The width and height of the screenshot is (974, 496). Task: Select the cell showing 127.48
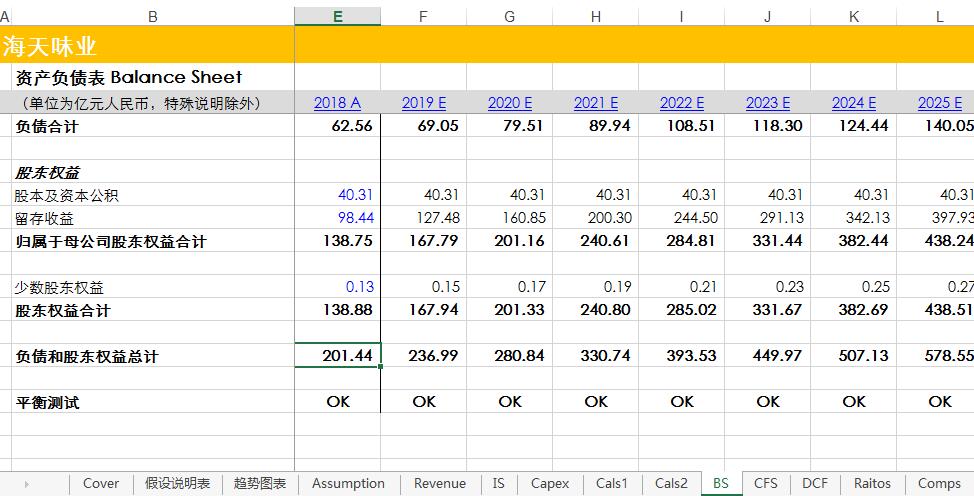tap(424, 218)
